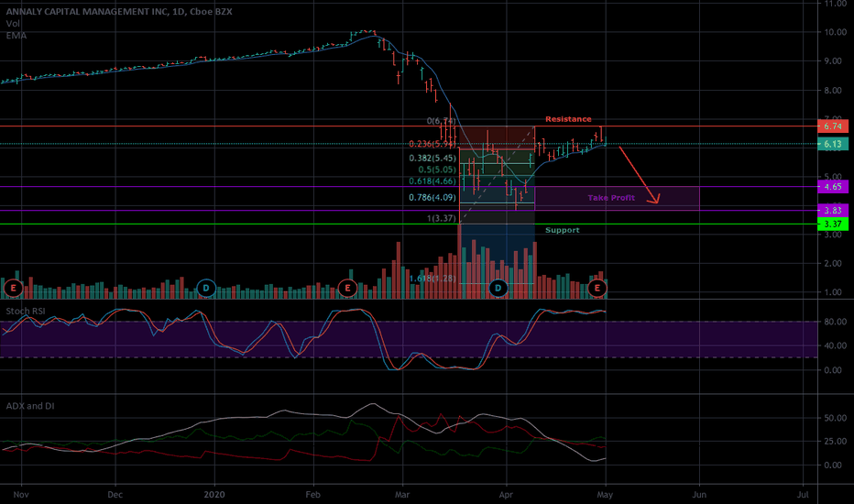
Task: Click the earnings E marker near May
Action: (597, 288)
